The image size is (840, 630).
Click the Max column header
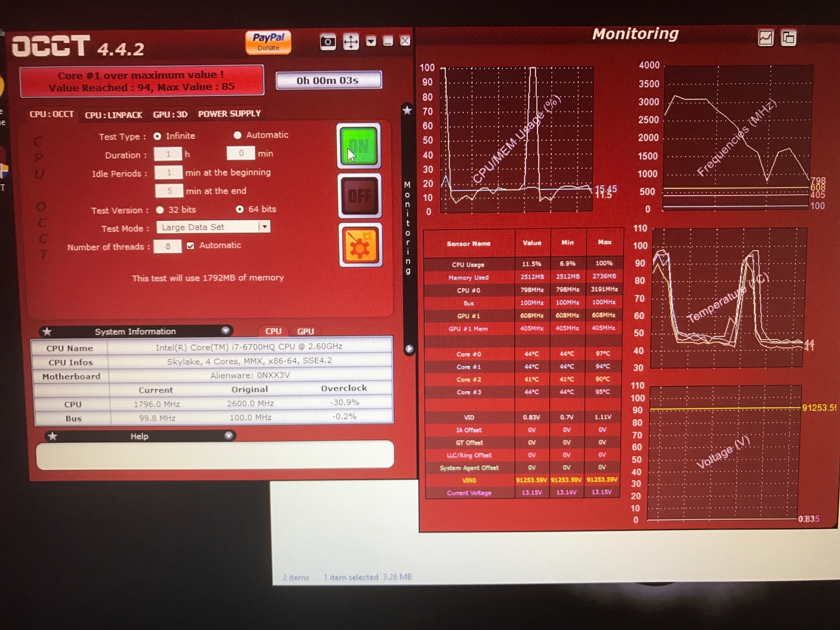604,242
